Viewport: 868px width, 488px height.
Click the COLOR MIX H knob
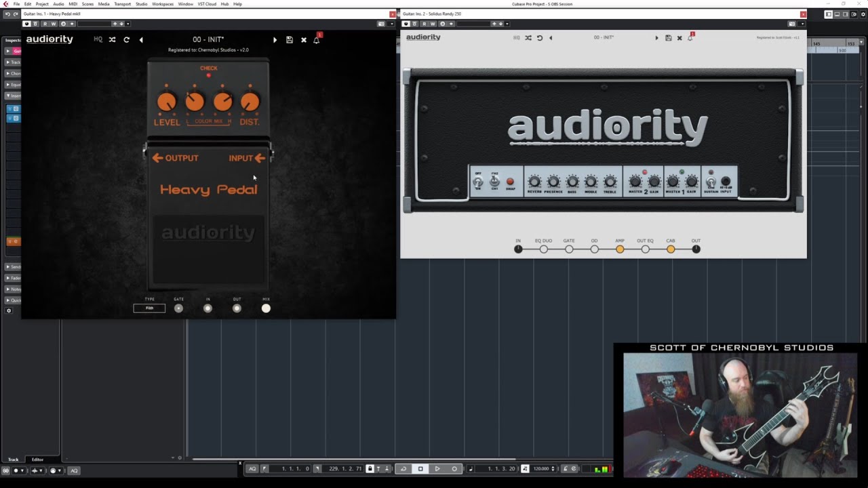222,102
